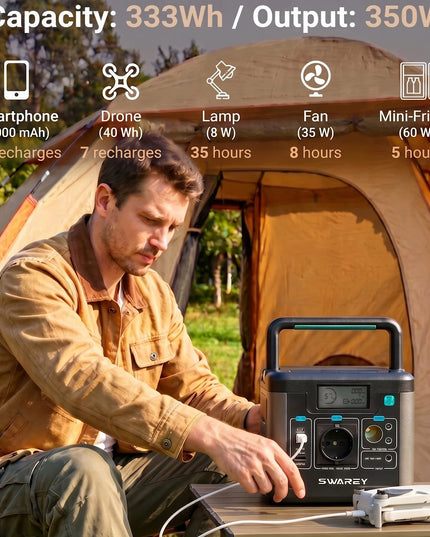Click the mini-fridge icon
Image resolution: width=430 pixels, height=537 pixels.
pos(415,81)
